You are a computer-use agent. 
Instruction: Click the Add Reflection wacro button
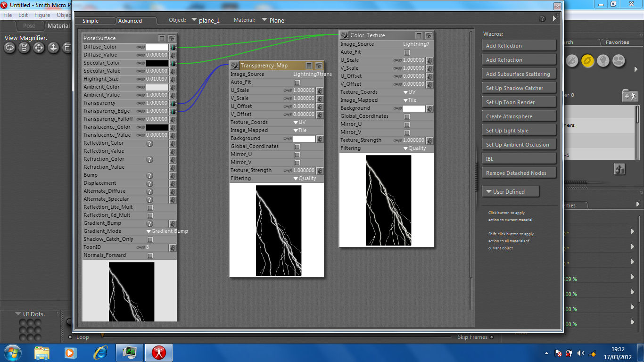tap(519, 46)
